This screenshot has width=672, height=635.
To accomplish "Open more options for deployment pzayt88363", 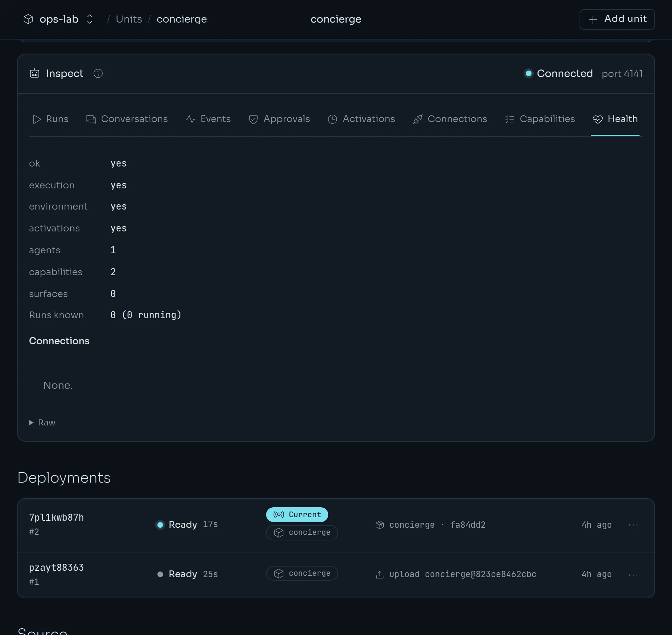I will tap(633, 575).
